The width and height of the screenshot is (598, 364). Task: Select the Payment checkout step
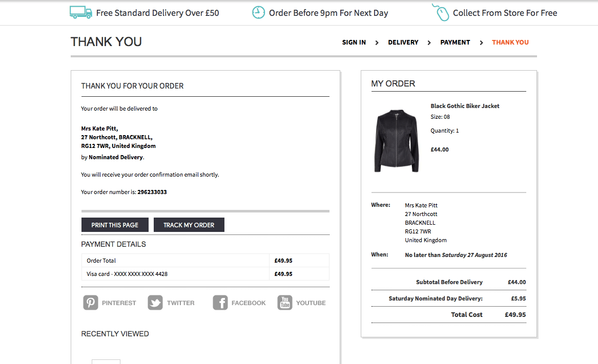tap(455, 42)
